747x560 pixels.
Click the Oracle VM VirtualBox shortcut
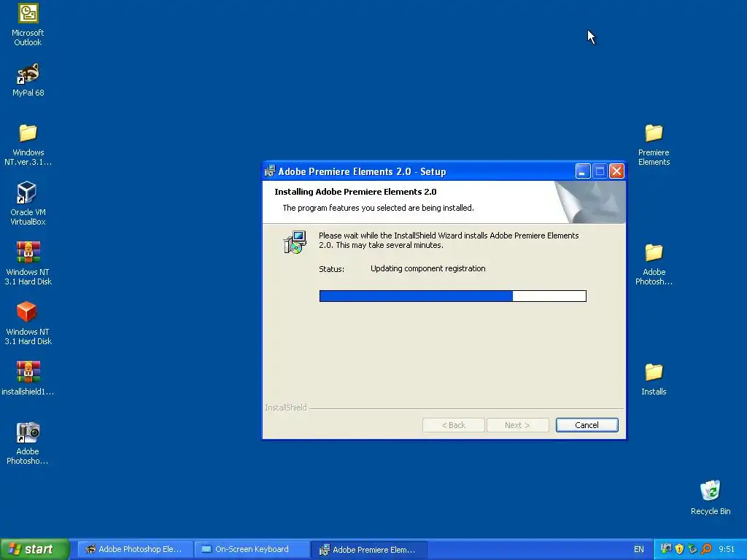click(x=28, y=204)
